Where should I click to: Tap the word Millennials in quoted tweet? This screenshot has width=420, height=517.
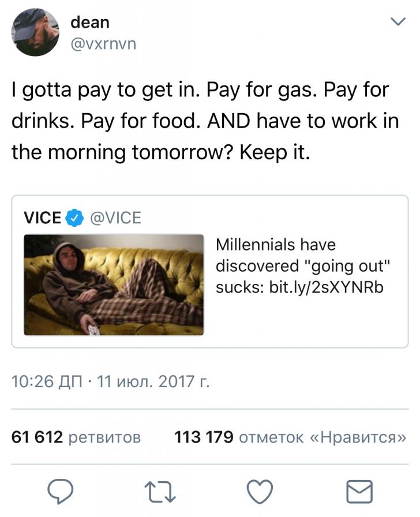(x=250, y=245)
